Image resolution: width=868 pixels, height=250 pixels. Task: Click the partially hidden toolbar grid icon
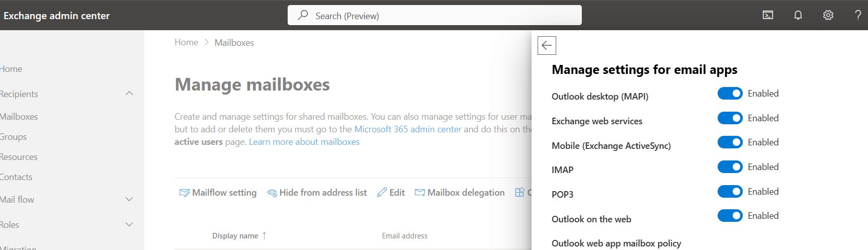pyautogui.click(x=519, y=192)
